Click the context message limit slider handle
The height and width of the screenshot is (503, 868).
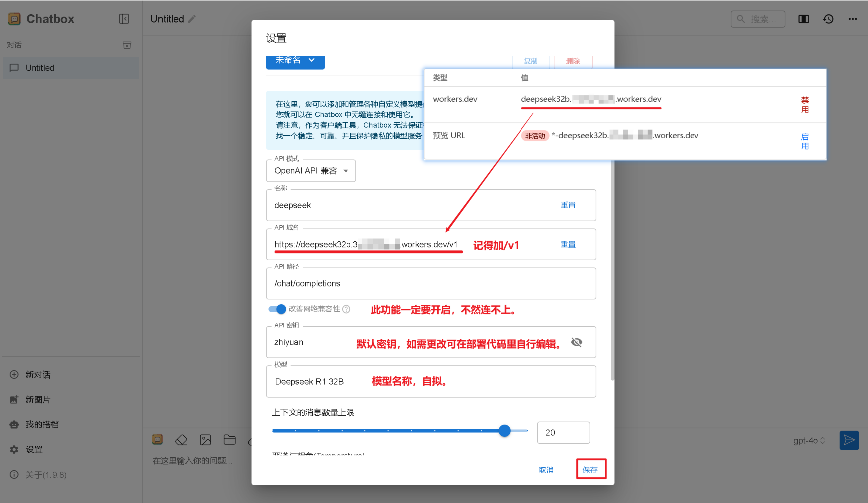click(x=505, y=431)
